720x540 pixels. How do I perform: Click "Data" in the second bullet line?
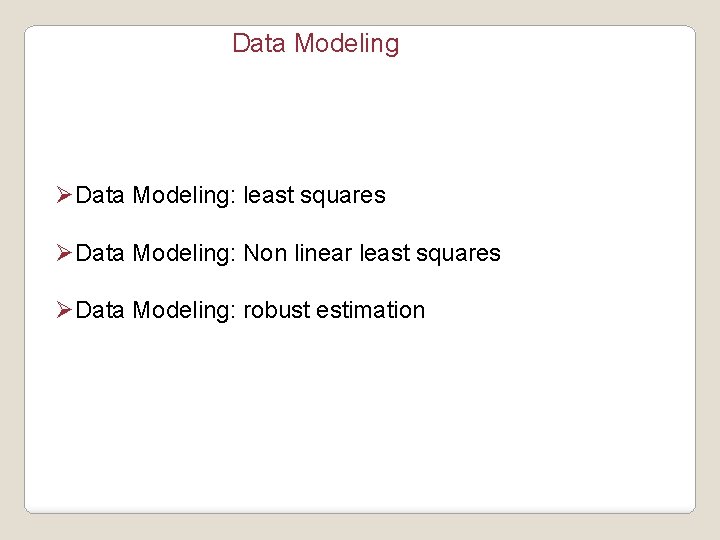click(x=99, y=253)
